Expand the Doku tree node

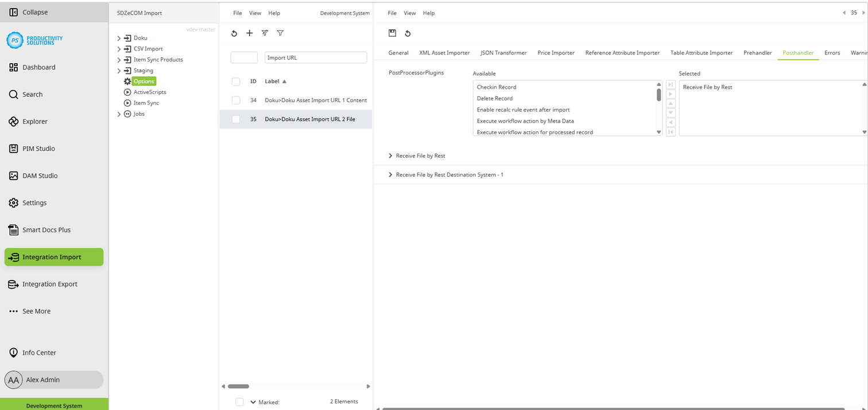click(119, 37)
